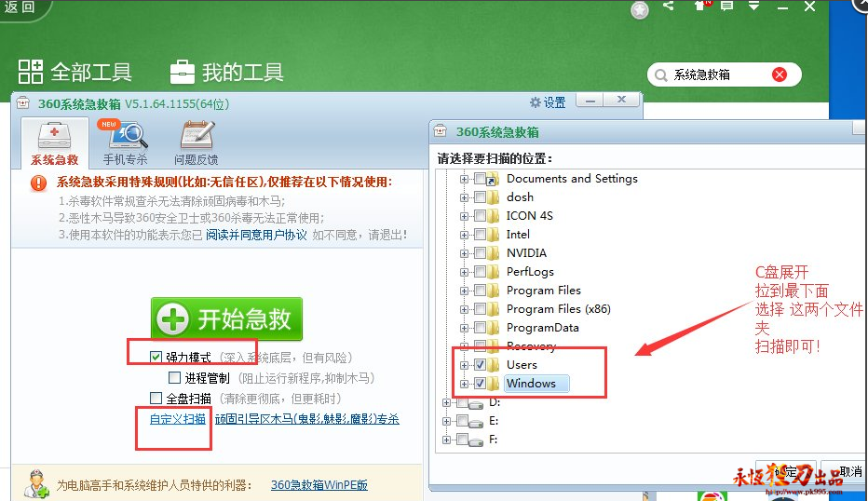Open the 360急救箱WinPE版 link

pyautogui.click(x=319, y=485)
